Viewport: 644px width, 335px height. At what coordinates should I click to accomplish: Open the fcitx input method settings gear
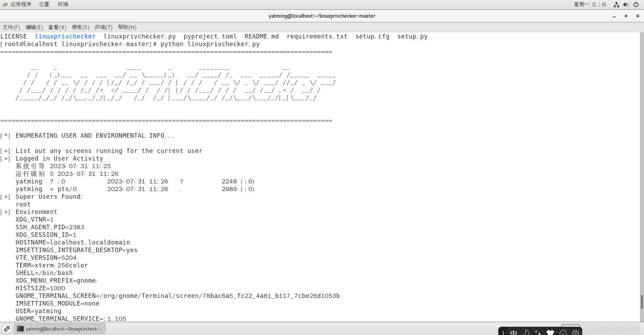575,332
